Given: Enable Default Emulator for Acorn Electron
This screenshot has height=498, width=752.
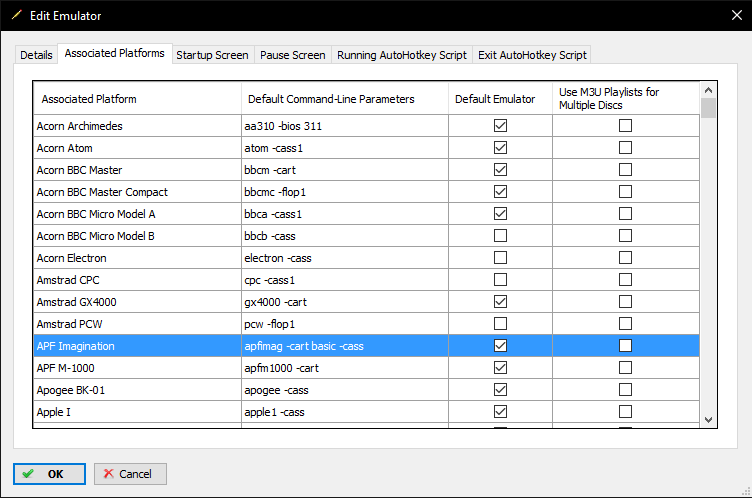Looking at the screenshot, I should point(500,258).
